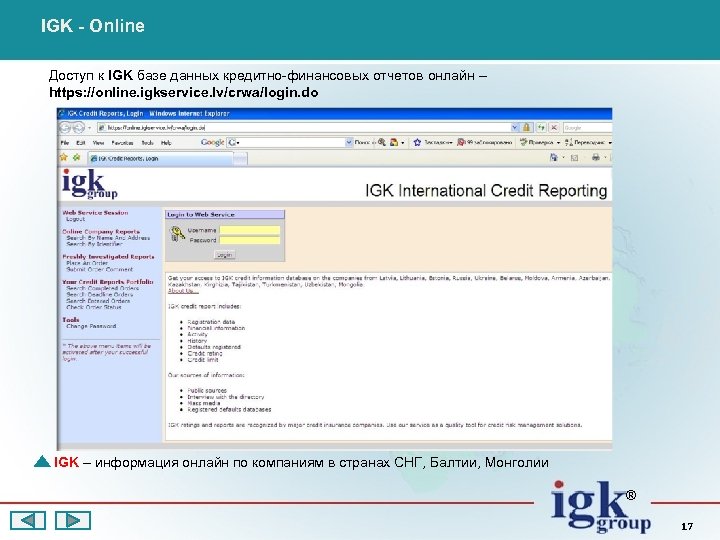Click the IE Back navigation arrow

click(x=65, y=127)
